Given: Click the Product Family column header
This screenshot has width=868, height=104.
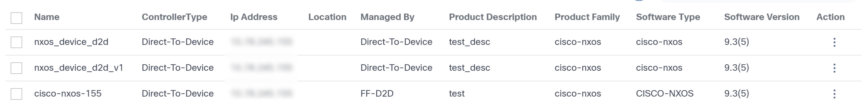Looking at the screenshot, I should [587, 17].
